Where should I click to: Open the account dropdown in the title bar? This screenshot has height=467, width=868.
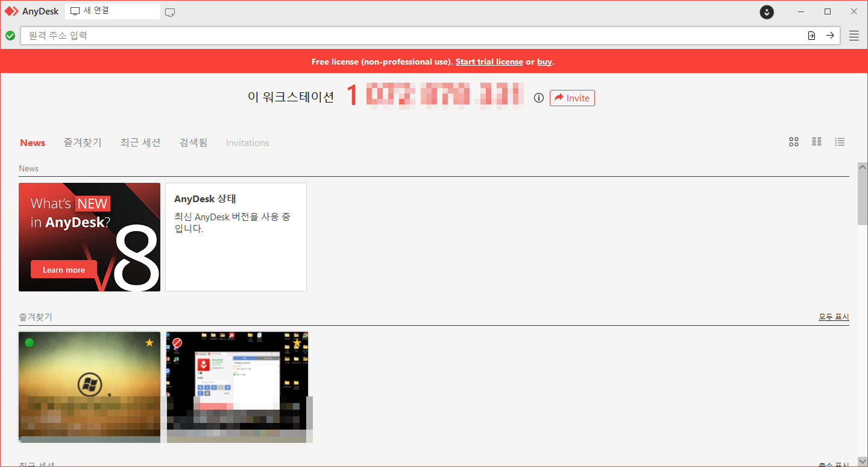[766, 12]
